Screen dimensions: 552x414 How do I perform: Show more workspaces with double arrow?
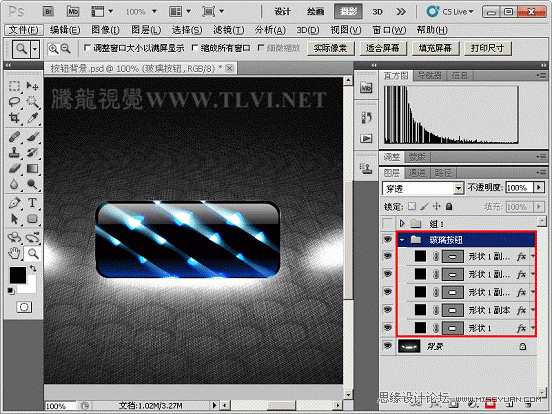pyautogui.click(x=401, y=12)
